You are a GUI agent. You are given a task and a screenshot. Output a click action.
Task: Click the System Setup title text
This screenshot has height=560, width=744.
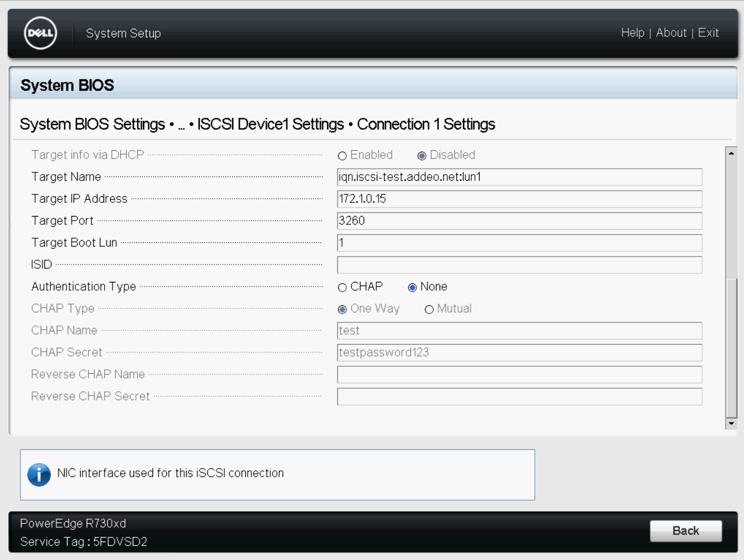pos(123,34)
